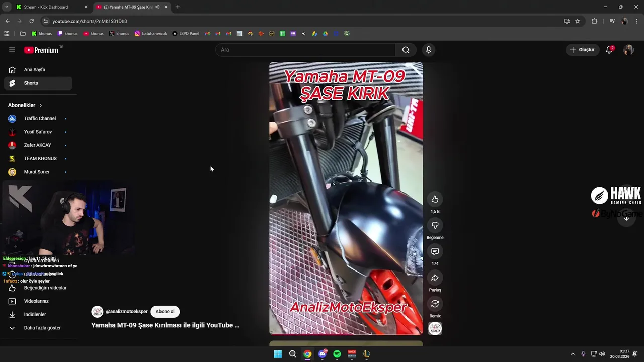Open TEAM KHONUS channel
Image resolution: width=644 pixels, height=362 pixels.
click(38, 158)
